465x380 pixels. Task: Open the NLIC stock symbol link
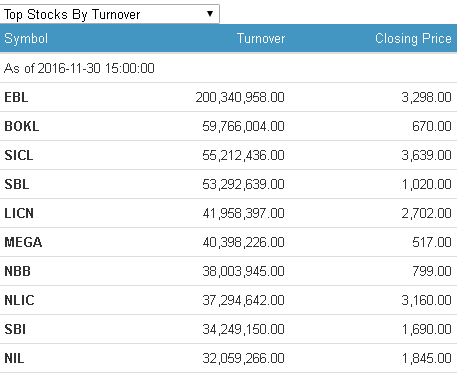coord(19,300)
